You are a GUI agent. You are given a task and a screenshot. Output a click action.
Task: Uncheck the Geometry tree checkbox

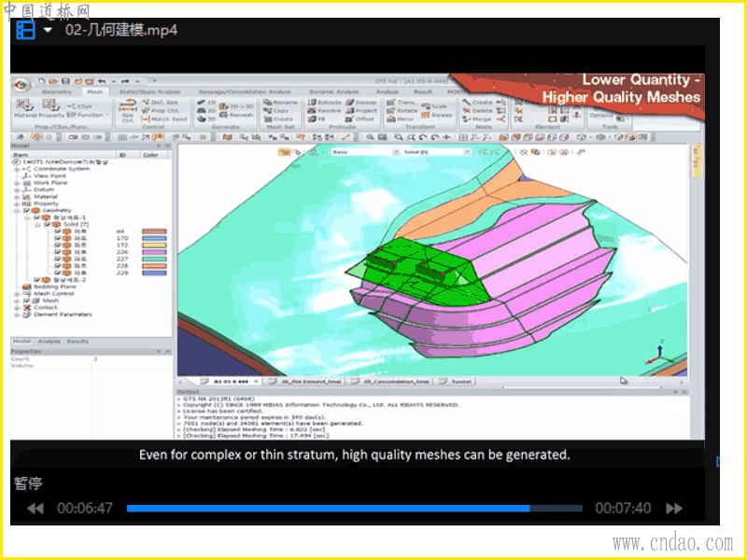pyautogui.click(x=27, y=211)
